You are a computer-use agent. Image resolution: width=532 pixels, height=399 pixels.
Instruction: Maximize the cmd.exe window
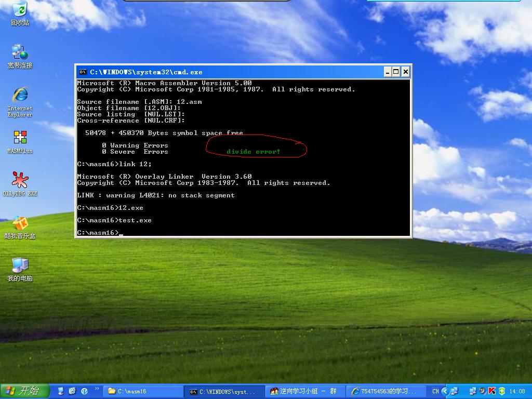396,72
